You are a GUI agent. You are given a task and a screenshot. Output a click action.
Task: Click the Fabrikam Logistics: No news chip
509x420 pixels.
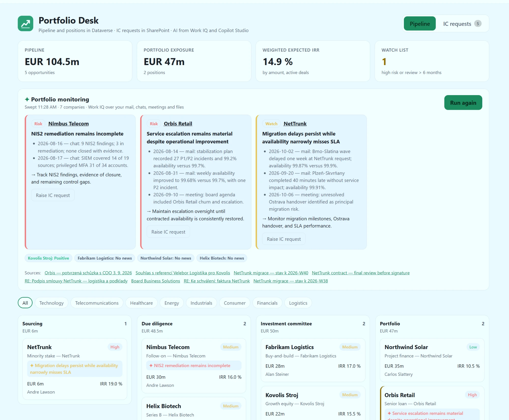pos(105,258)
